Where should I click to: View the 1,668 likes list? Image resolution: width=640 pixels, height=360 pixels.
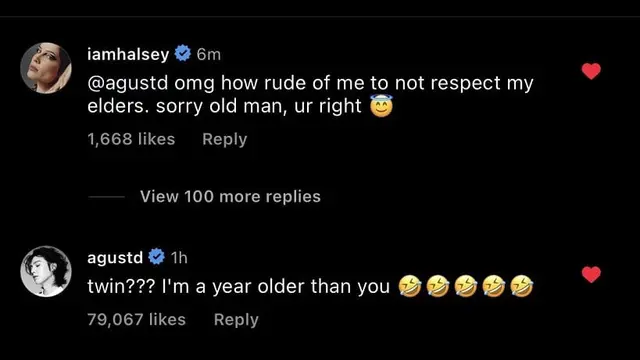click(x=131, y=139)
